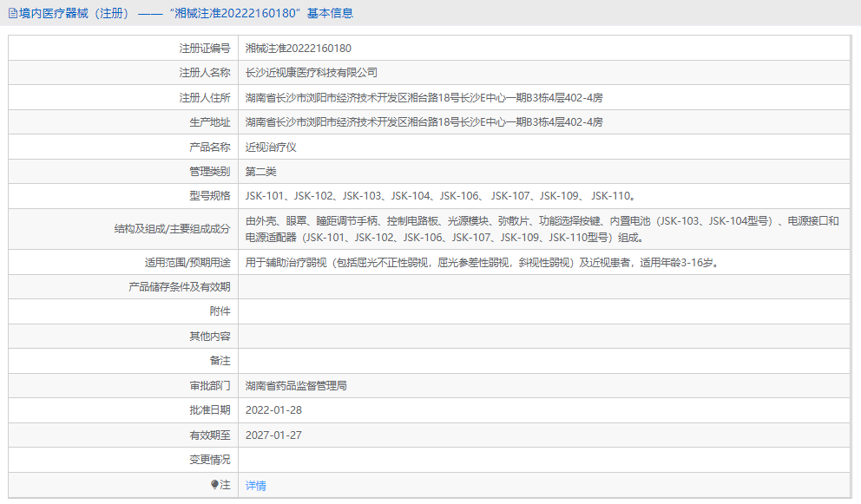Click the 适用范围/预期用途 label

[x=187, y=263]
